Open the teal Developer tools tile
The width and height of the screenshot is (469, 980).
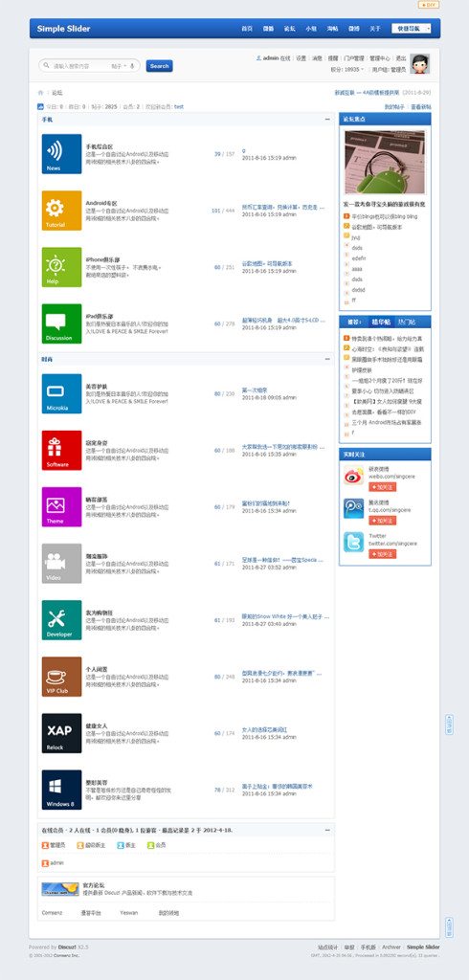[x=61, y=620]
